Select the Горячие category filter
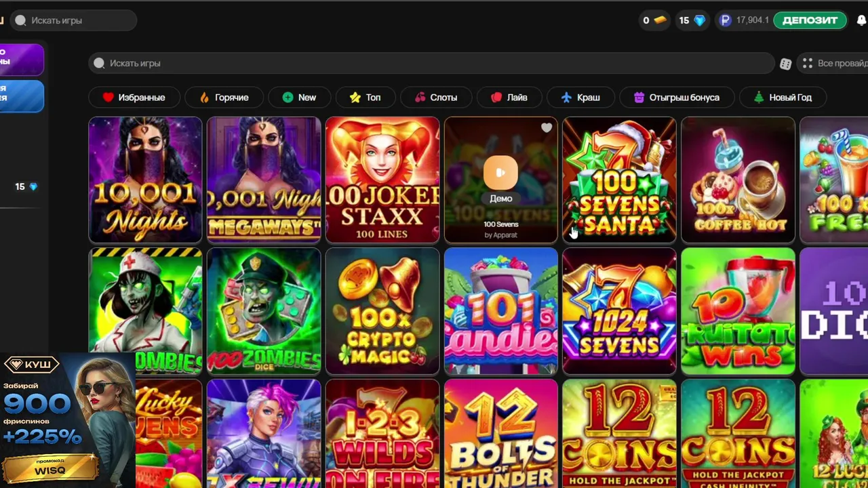The image size is (868, 488). 224,98
